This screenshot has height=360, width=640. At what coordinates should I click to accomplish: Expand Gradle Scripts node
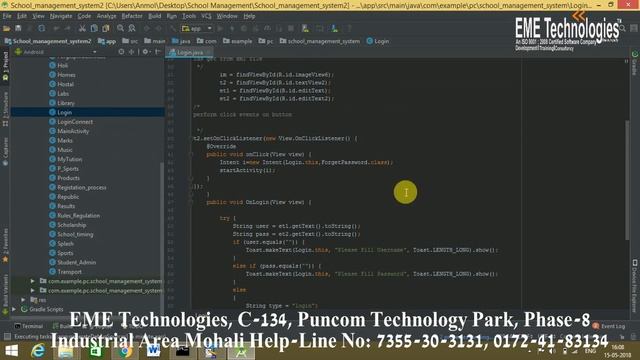[14, 309]
